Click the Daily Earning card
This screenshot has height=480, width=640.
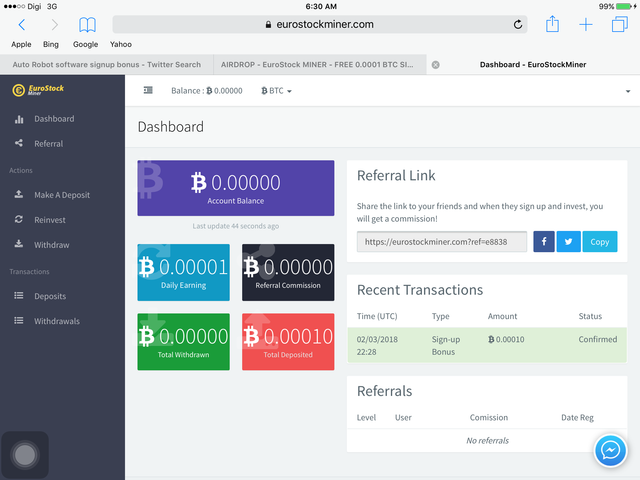183,273
